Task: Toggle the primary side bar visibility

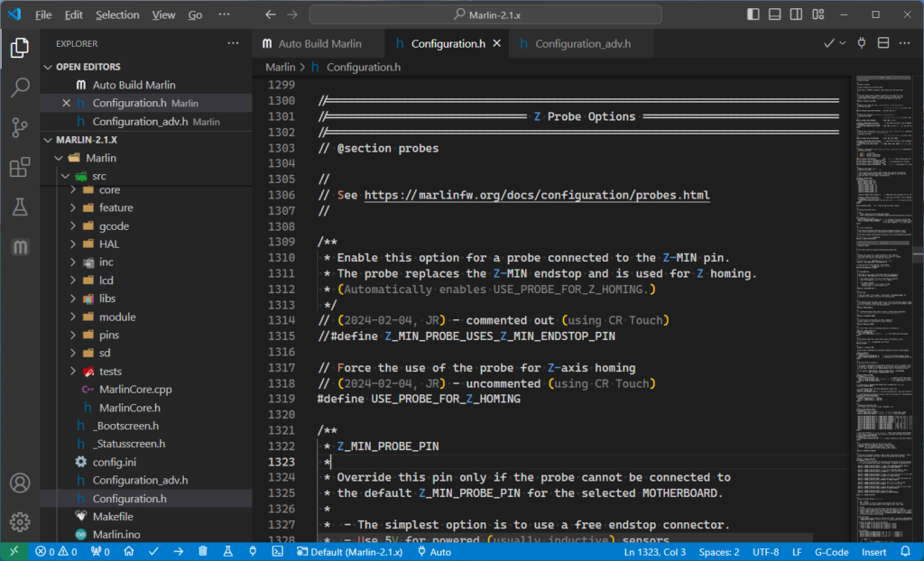Action: pyautogui.click(x=753, y=14)
